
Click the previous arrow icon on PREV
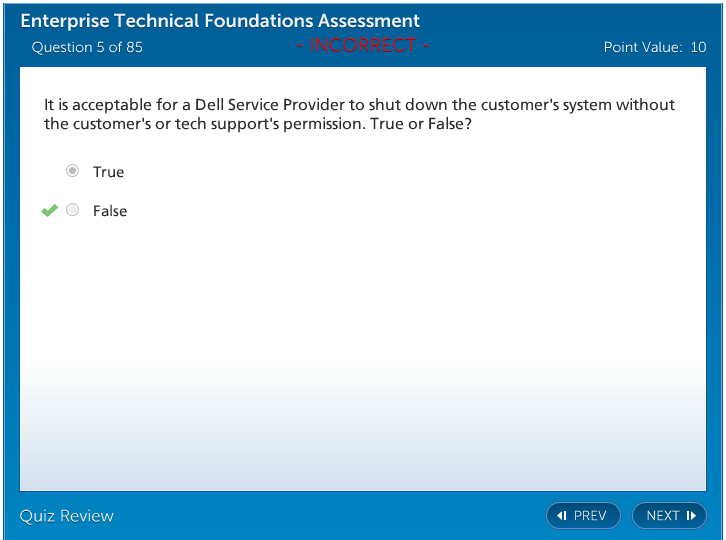(562, 516)
